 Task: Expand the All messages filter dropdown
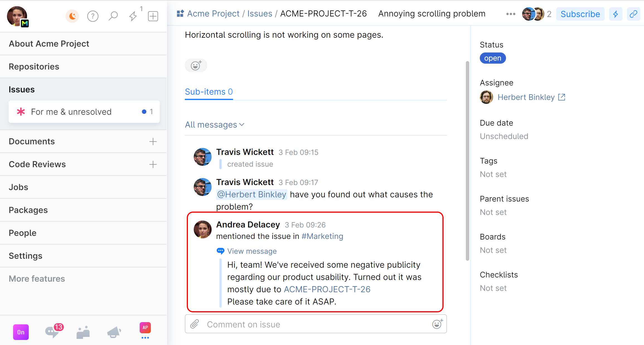215,124
